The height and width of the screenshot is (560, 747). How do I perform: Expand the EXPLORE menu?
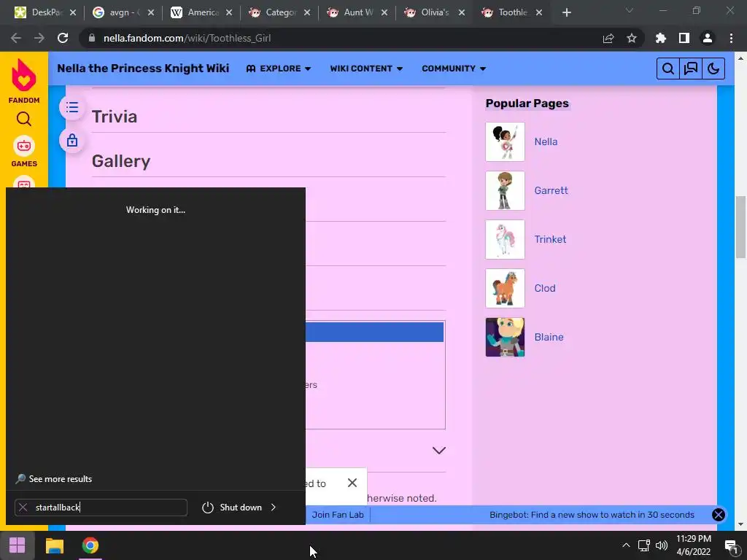pos(279,69)
